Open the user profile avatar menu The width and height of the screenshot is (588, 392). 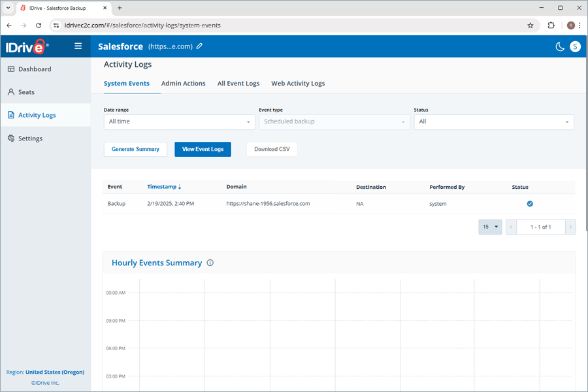(x=575, y=46)
